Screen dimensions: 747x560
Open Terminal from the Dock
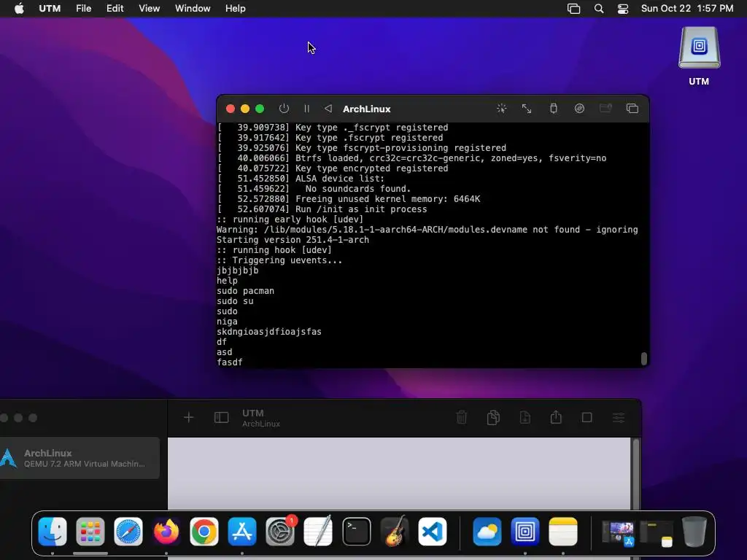click(x=356, y=532)
